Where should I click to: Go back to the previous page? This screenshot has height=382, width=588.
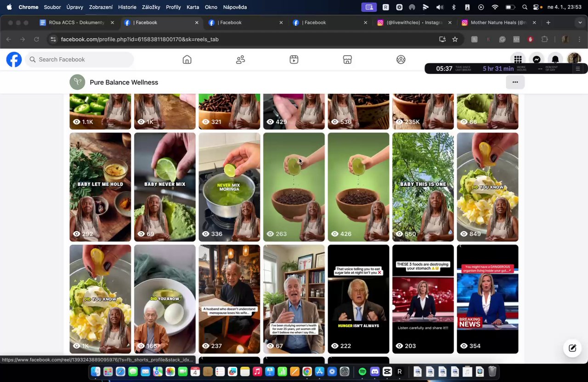(x=9, y=39)
